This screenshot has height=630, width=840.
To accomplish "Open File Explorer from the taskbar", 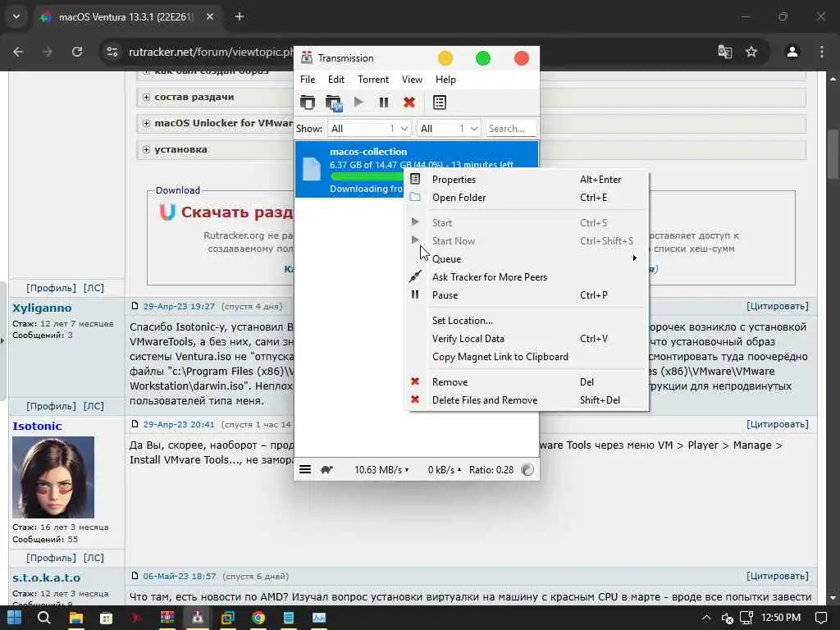I will point(76,619).
